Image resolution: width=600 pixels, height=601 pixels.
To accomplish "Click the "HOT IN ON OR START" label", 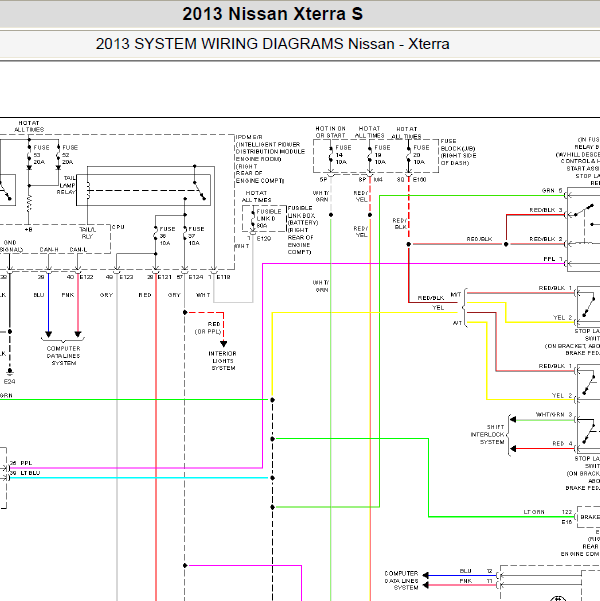I will click(x=330, y=132).
